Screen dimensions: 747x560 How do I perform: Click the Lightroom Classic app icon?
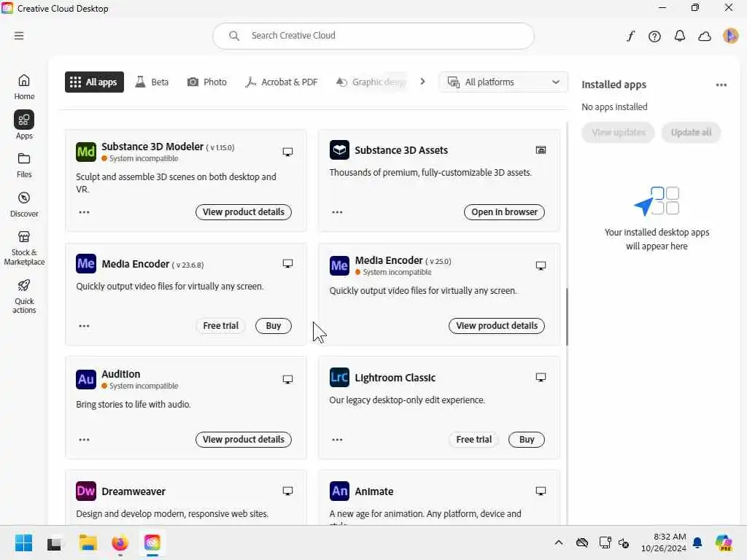pos(339,377)
